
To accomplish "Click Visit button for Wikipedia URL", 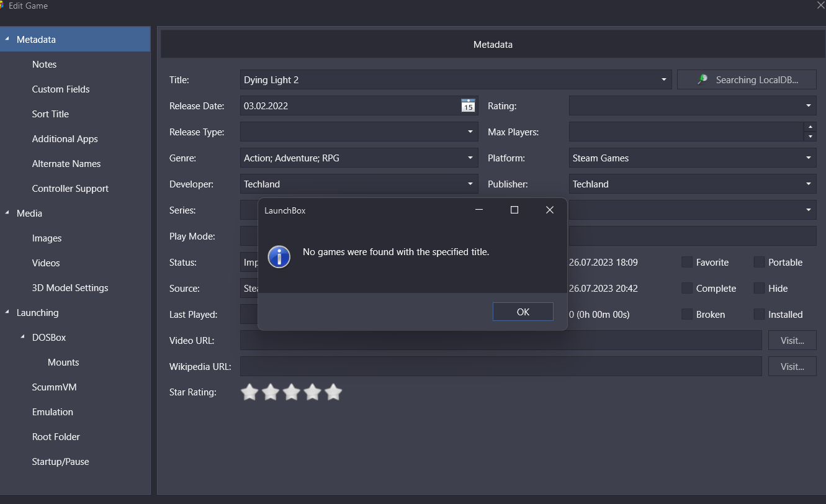I will [x=792, y=366].
